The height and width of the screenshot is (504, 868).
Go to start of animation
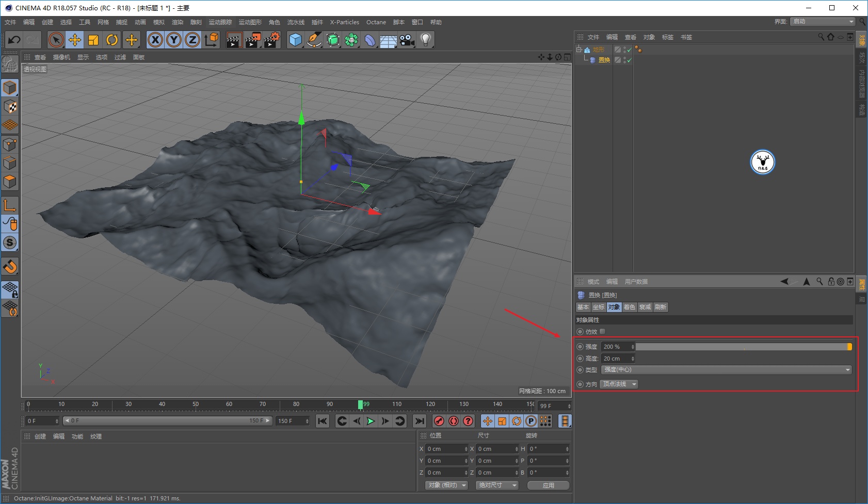tap(323, 421)
